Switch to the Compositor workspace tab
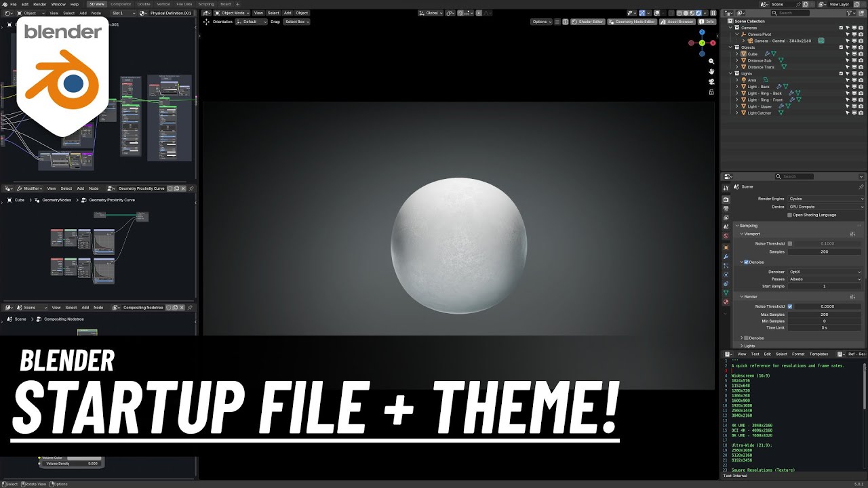This screenshot has width=868, height=488. (x=121, y=4)
